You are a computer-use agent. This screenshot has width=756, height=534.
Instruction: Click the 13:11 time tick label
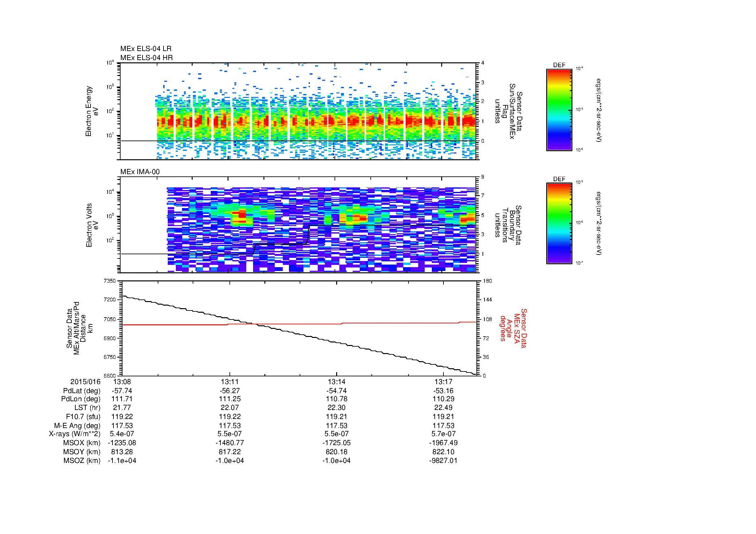click(x=229, y=382)
